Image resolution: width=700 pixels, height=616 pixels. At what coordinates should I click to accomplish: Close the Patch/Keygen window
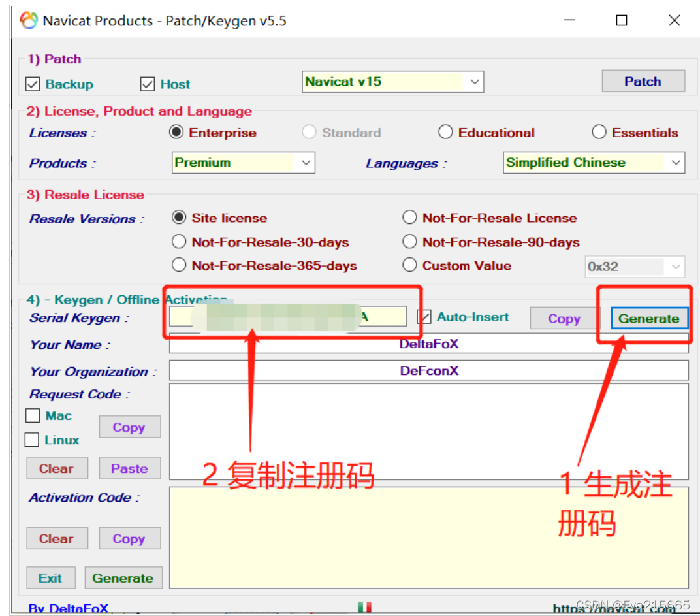(675, 20)
